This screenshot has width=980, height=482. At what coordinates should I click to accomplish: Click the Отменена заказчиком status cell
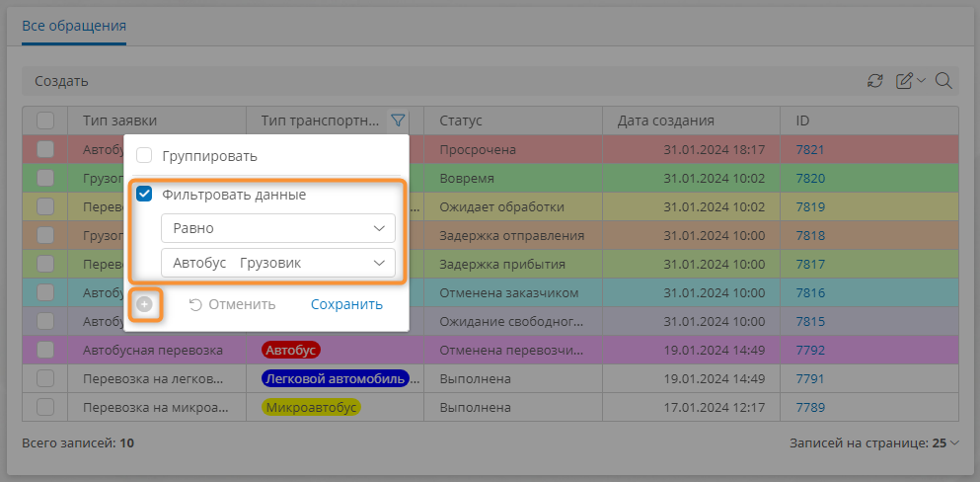pyautogui.click(x=513, y=292)
